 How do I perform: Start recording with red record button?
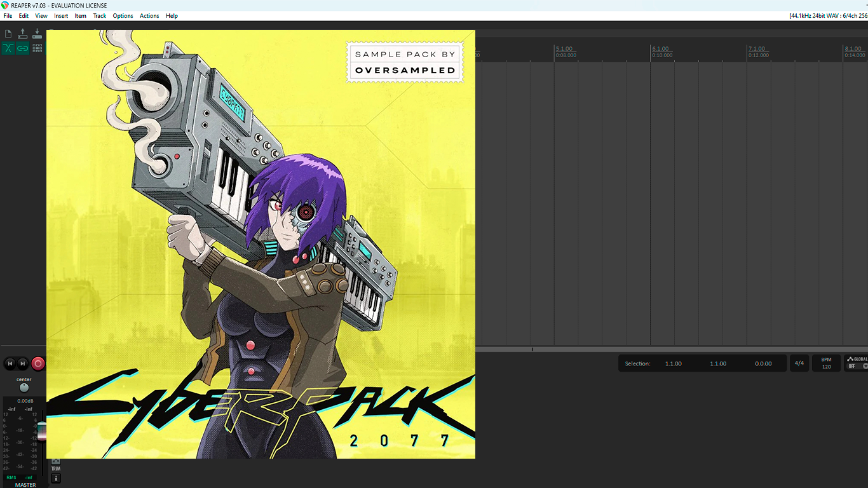[x=38, y=363]
